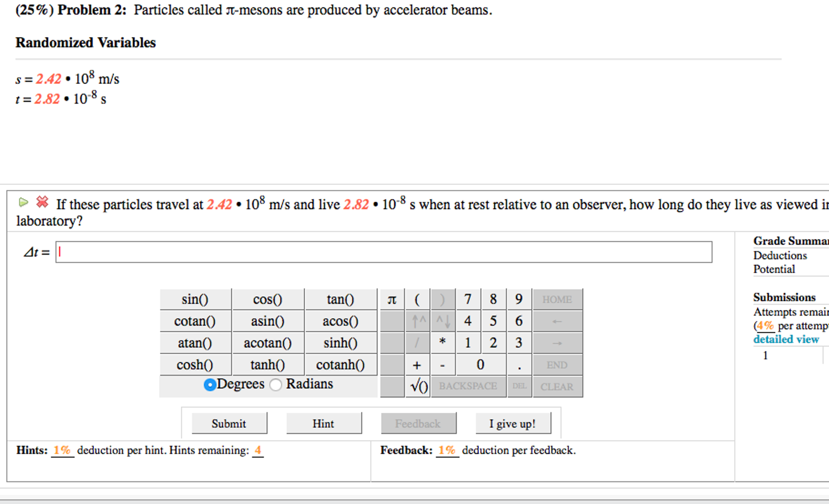Click the hints 1% deduction link
This screenshot has width=829, height=504.
point(62,451)
